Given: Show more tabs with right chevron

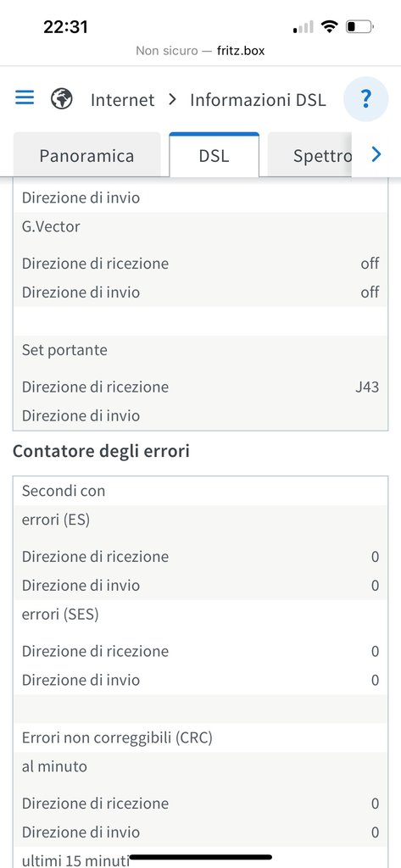Looking at the screenshot, I should 376,154.
